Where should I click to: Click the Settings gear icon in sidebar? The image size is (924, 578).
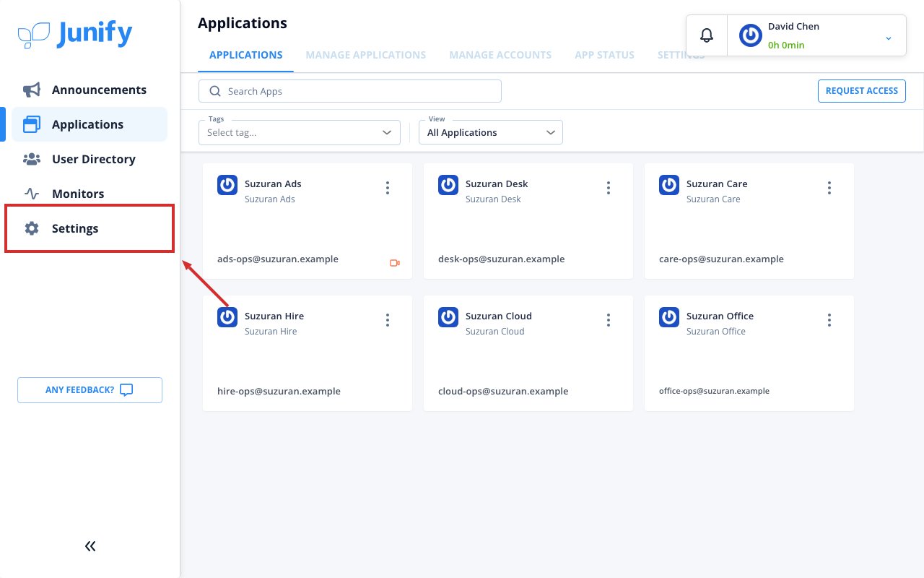pyautogui.click(x=32, y=228)
